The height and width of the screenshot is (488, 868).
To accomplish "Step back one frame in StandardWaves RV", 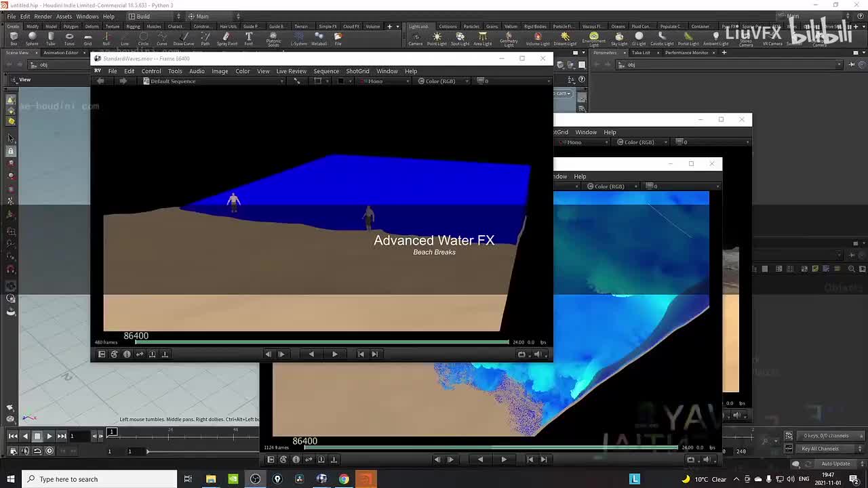I will click(269, 354).
